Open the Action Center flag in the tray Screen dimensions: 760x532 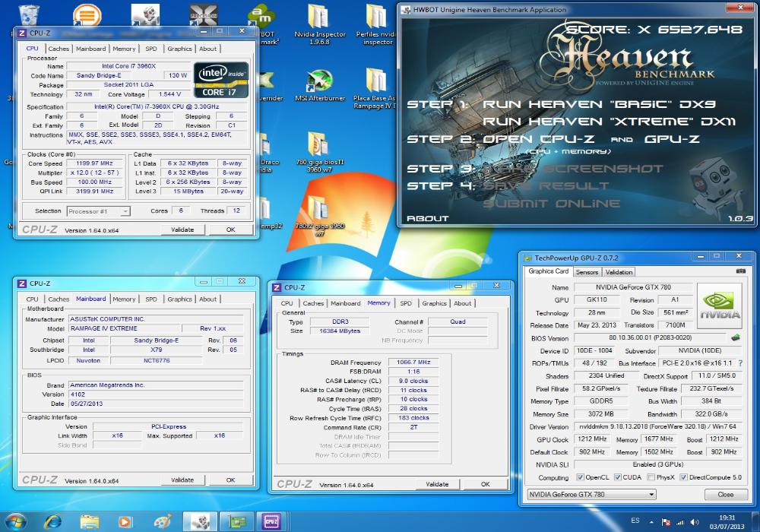pyautogui.click(x=667, y=522)
